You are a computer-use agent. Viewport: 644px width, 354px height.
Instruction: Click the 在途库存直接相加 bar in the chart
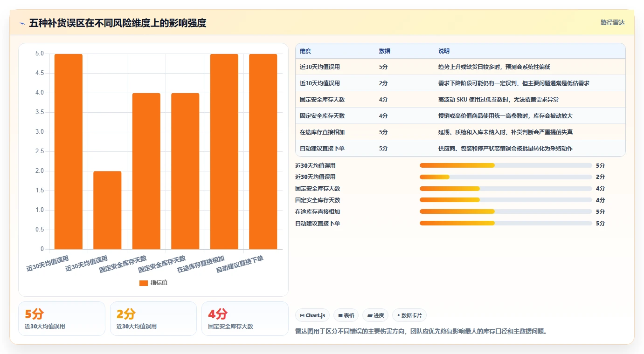pyautogui.click(x=224, y=151)
